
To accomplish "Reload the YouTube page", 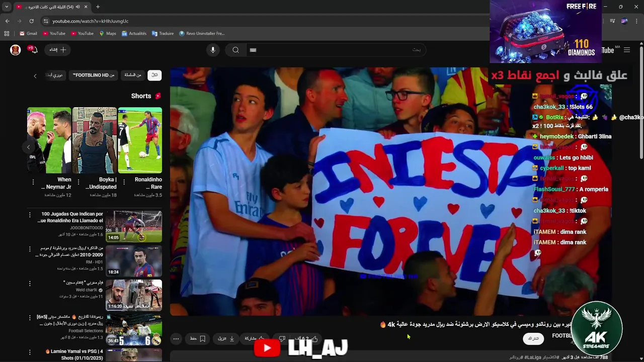I will 31,21.
